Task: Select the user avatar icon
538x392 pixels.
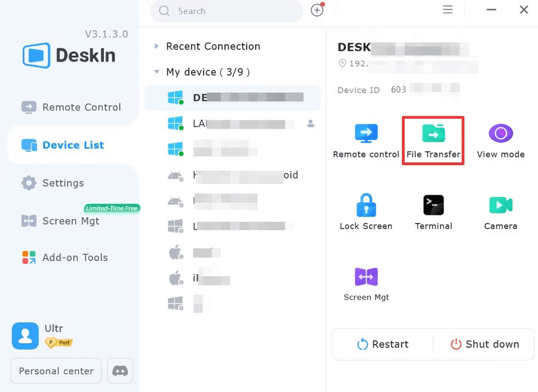Action: tap(25, 335)
